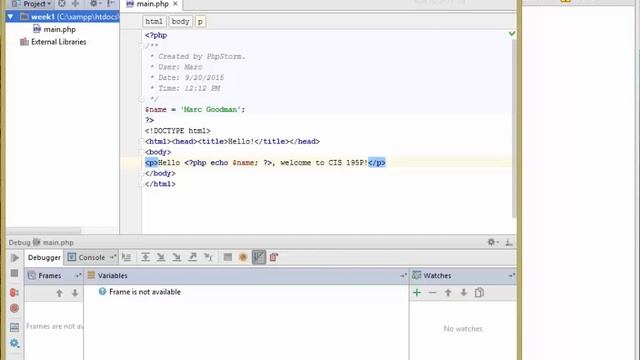Click Resume Program in the debug sidebar
The width and height of the screenshot is (640, 360).
point(15,258)
